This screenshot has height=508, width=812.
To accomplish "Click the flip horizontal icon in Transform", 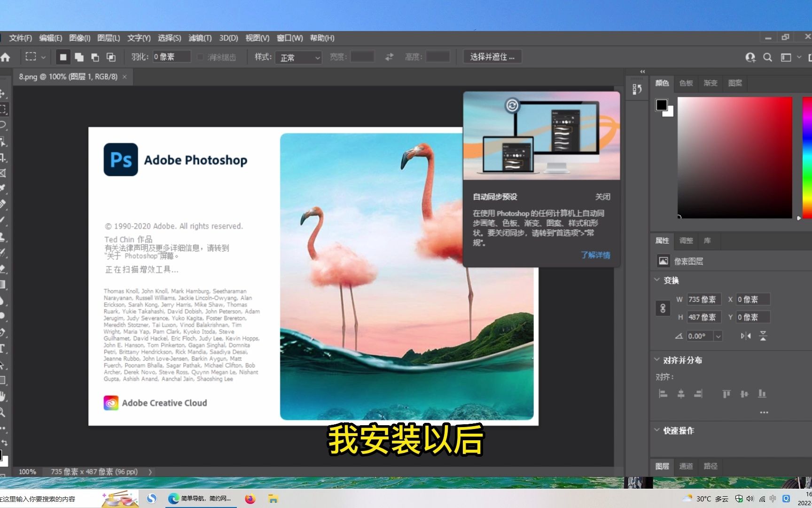I will click(746, 336).
